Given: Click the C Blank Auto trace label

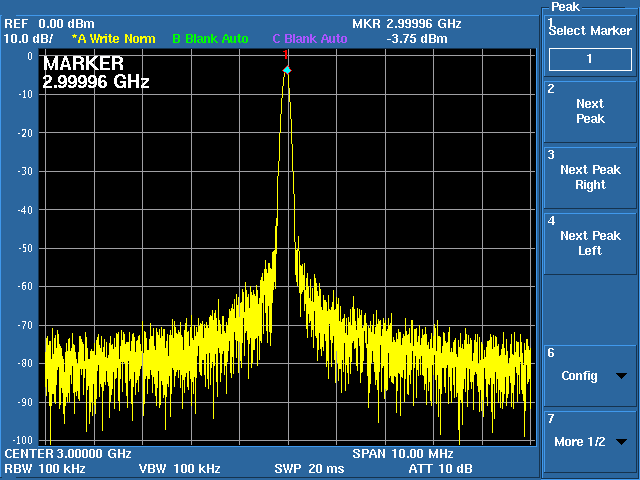Looking at the screenshot, I should (310, 39).
